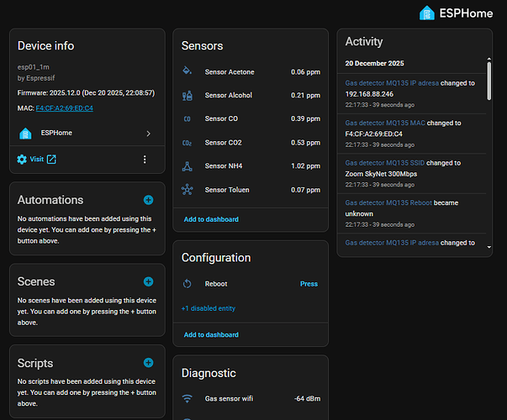Add Sensors to dashboard
Viewport: 507px width, 420px height.
point(211,219)
